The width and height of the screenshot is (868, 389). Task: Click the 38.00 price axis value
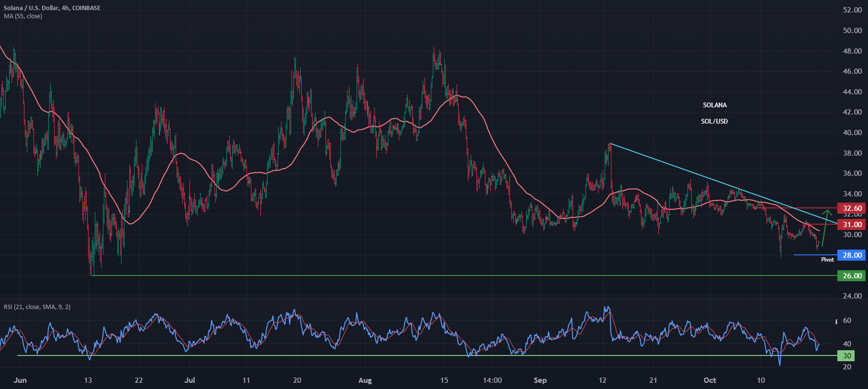pyautogui.click(x=852, y=153)
